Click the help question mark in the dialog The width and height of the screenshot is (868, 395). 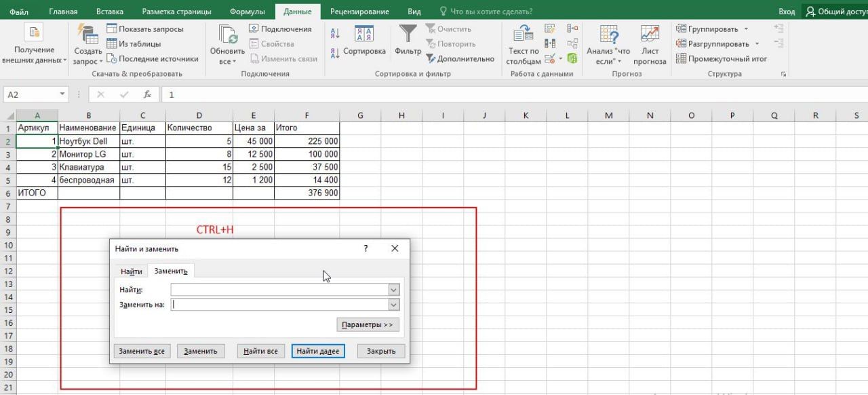pos(366,249)
